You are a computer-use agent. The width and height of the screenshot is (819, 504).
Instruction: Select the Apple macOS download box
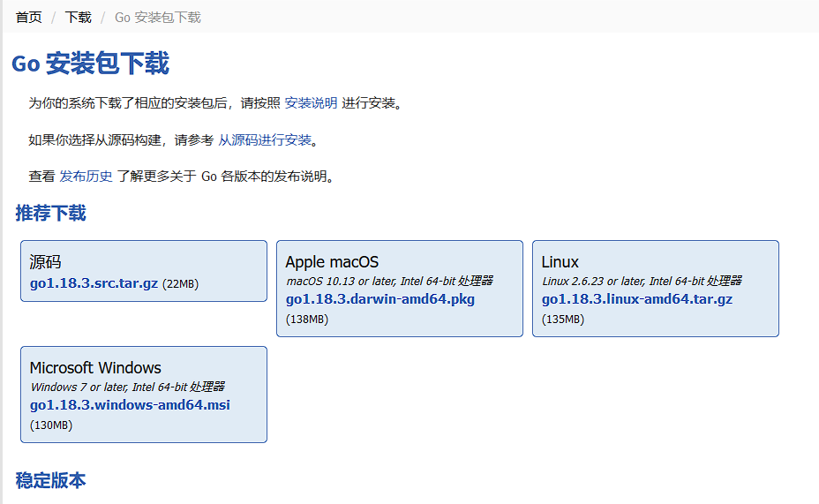pos(400,289)
